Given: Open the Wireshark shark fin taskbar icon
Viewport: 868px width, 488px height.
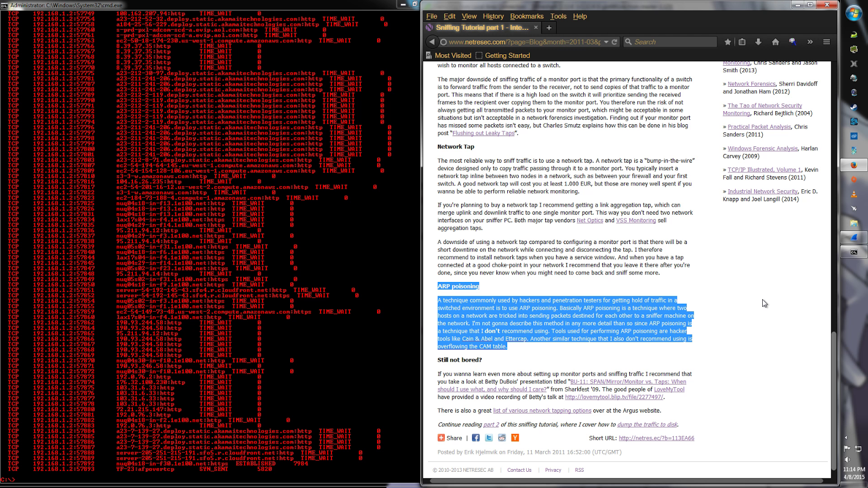Looking at the screenshot, I should click(x=854, y=237).
